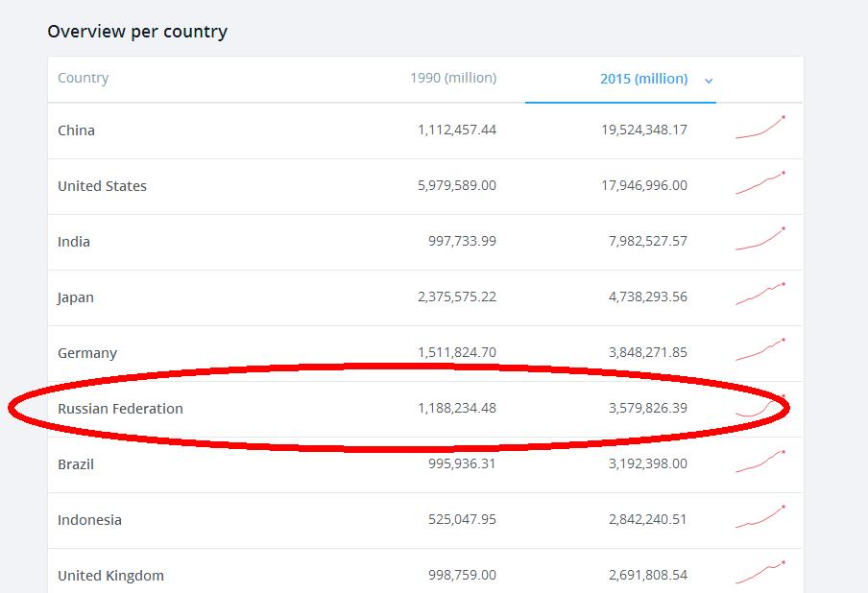Select the Indonesia country name
The image size is (868, 593).
pyautogui.click(x=89, y=520)
